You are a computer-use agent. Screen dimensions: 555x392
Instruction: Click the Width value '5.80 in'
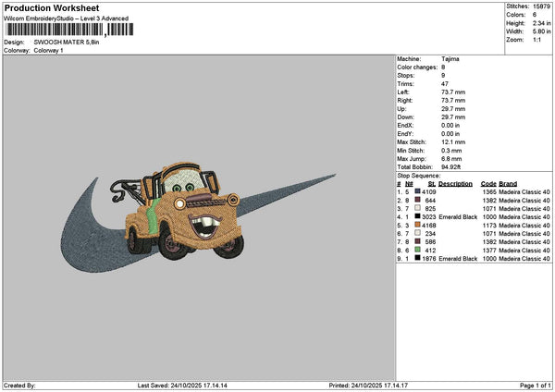541,31
